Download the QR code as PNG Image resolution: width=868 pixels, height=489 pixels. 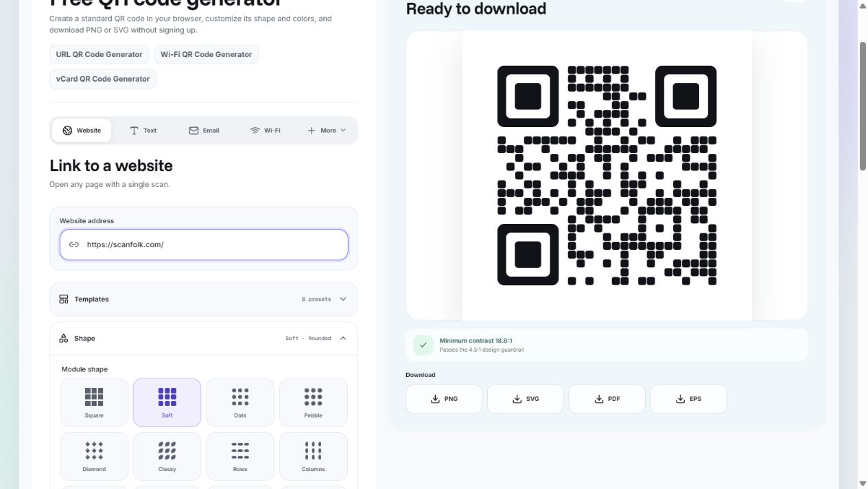pyautogui.click(x=444, y=399)
